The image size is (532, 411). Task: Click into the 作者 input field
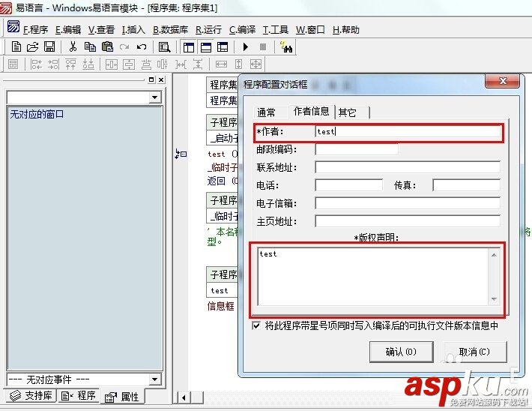tap(408, 131)
